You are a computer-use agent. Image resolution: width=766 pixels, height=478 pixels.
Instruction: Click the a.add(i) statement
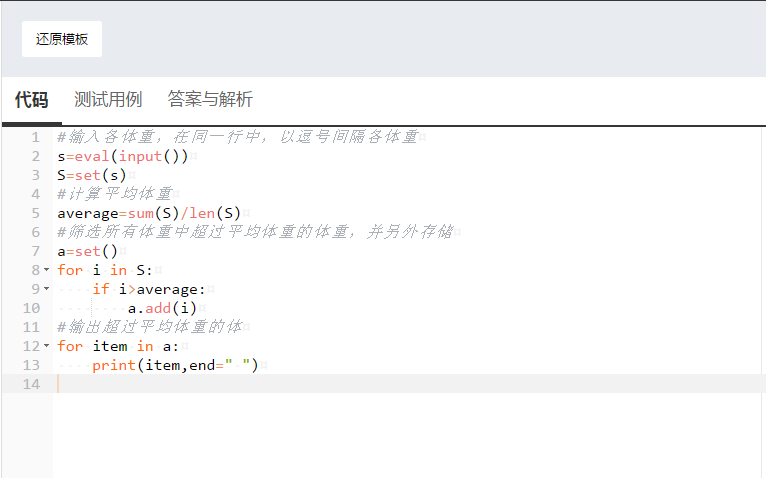[162, 308]
